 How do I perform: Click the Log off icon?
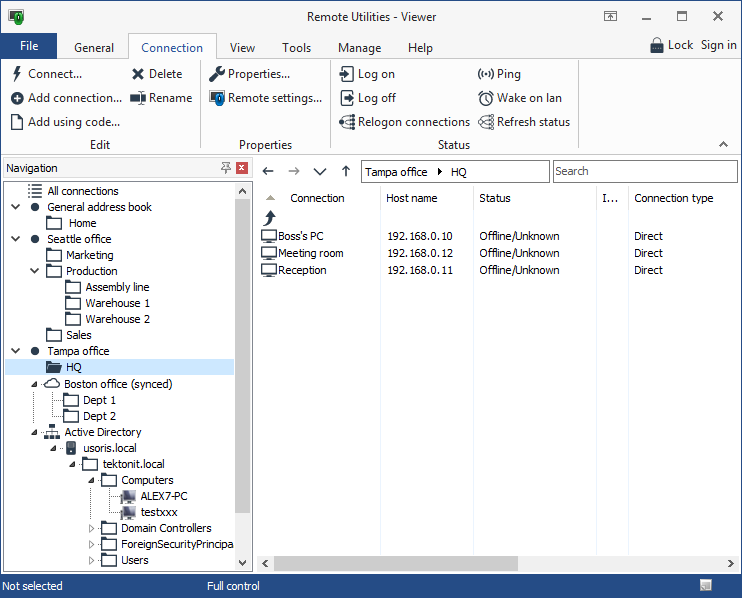coord(346,98)
